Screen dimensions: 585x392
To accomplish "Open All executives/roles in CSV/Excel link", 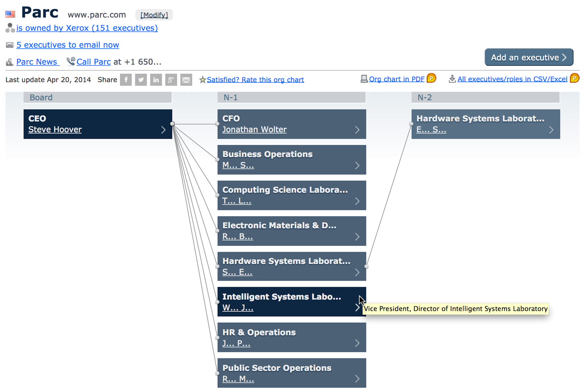I will (x=512, y=79).
